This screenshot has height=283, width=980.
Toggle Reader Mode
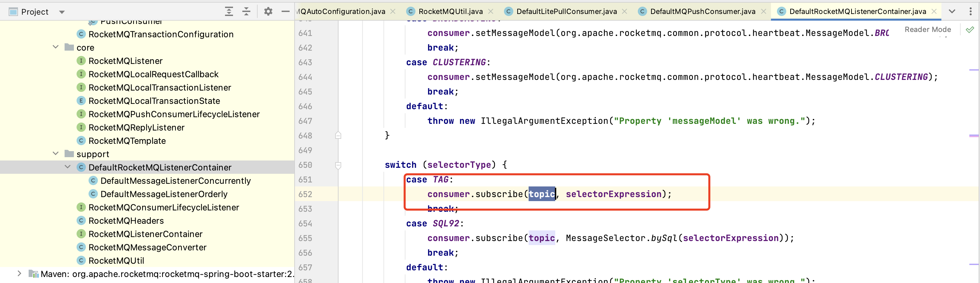(927, 29)
